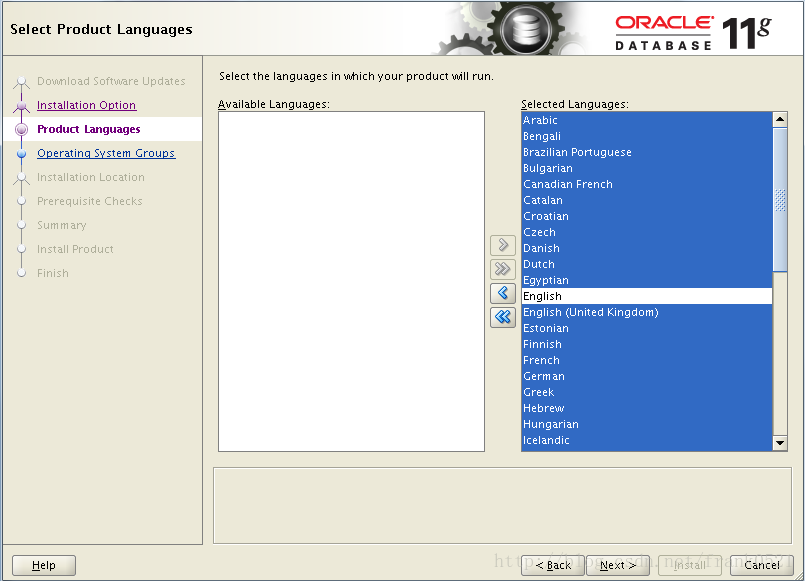
Task: Select French in Selected Languages
Action: point(647,360)
